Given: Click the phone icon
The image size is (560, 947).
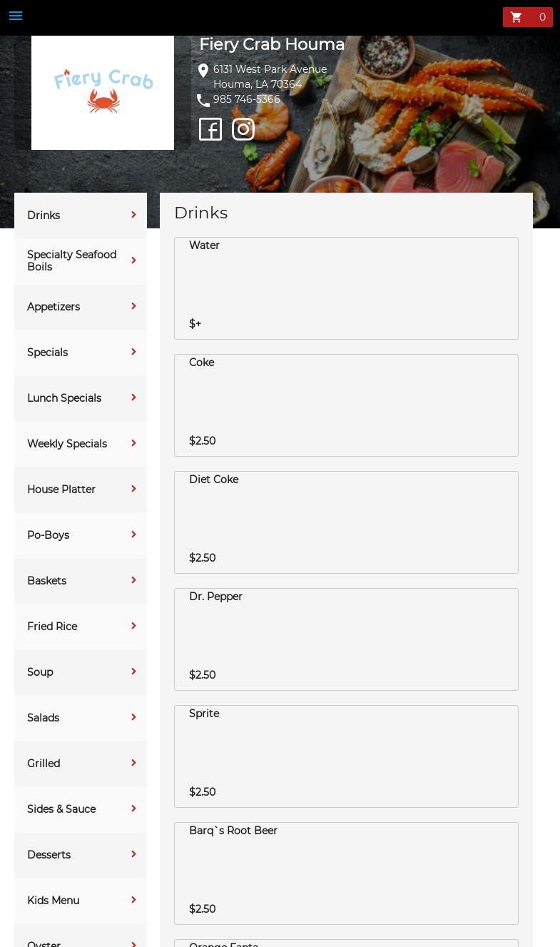Looking at the screenshot, I should 203,100.
